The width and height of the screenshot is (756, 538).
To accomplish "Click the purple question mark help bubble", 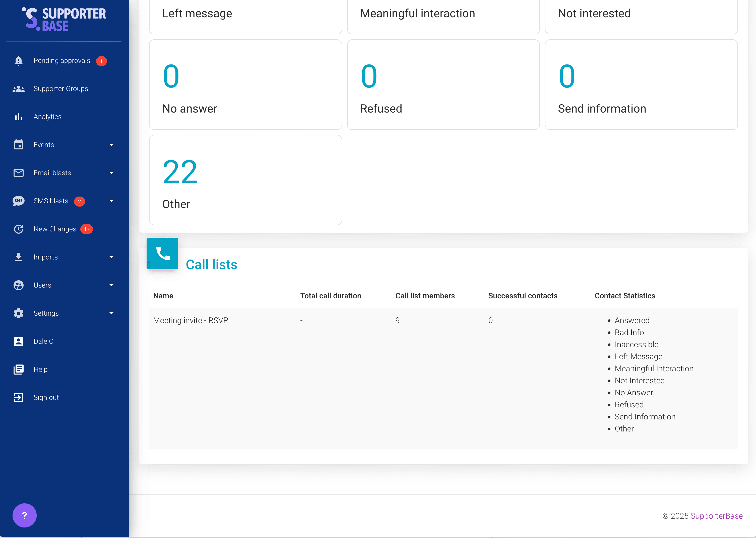I will [x=25, y=515].
